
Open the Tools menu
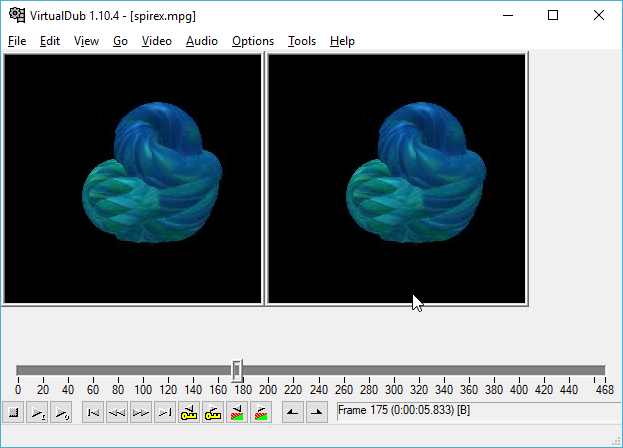[302, 41]
